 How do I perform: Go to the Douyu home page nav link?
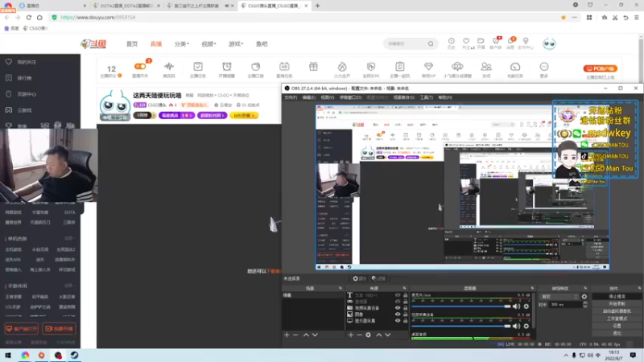132,44
